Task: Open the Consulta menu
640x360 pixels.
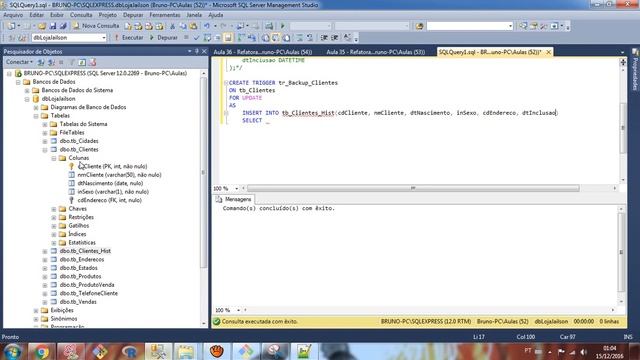Action: [81, 15]
